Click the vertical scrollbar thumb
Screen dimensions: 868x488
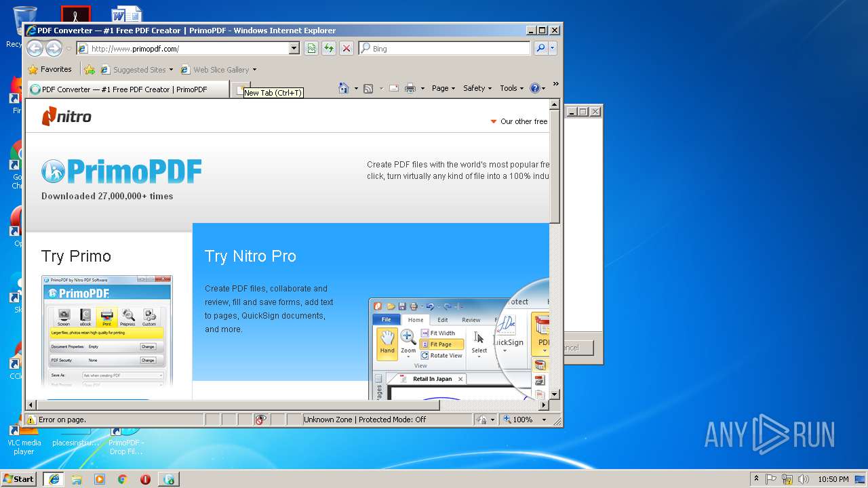[x=554, y=167]
